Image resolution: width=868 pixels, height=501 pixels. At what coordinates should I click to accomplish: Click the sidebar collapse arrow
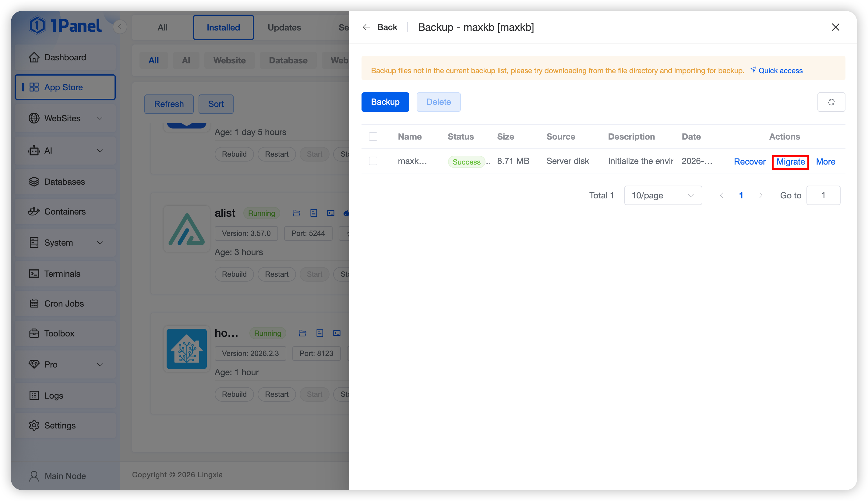click(120, 27)
